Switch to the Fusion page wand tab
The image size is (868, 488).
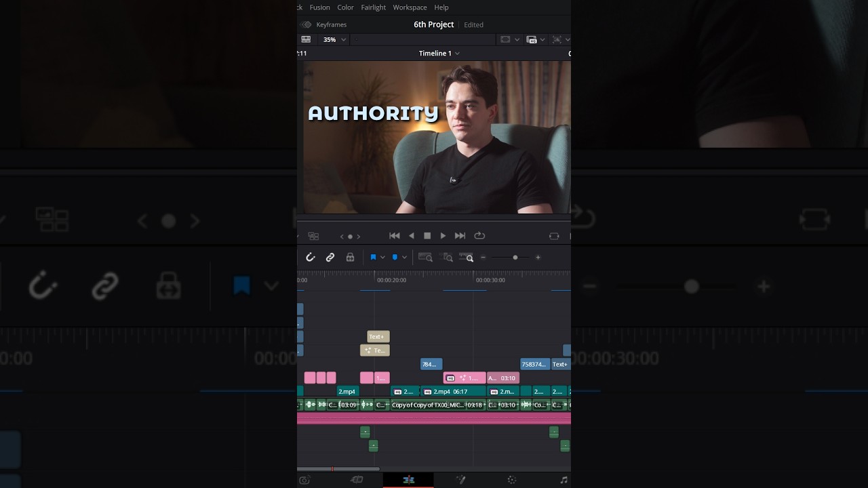[x=461, y=480]
